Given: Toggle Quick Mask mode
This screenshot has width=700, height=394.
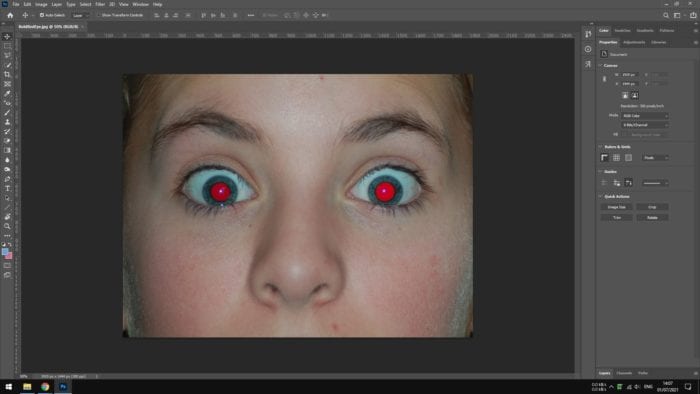Looking at the screenshot, I should [x=7, y=266].
